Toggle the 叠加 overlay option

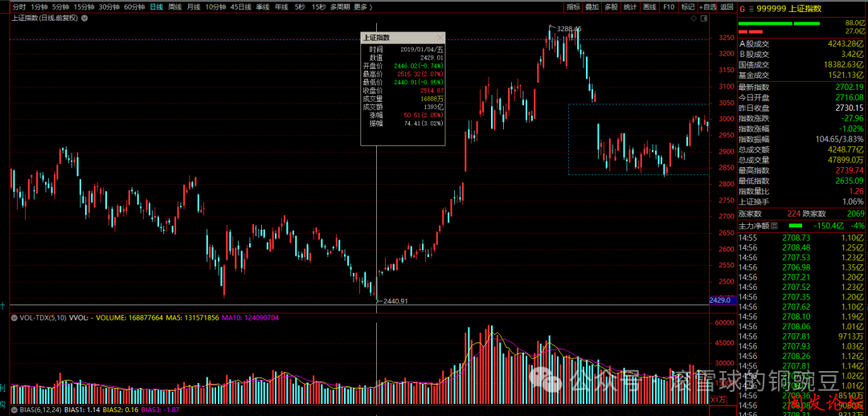[x=592, y=6]
